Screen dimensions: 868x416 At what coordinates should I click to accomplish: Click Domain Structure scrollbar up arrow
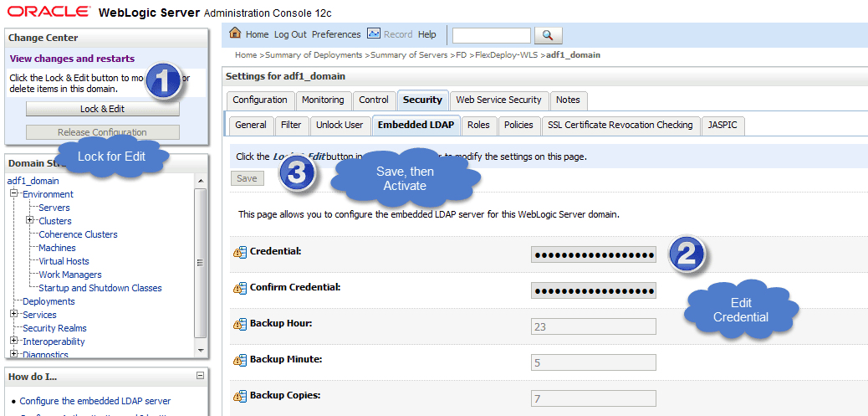click(x=201, y=181)
